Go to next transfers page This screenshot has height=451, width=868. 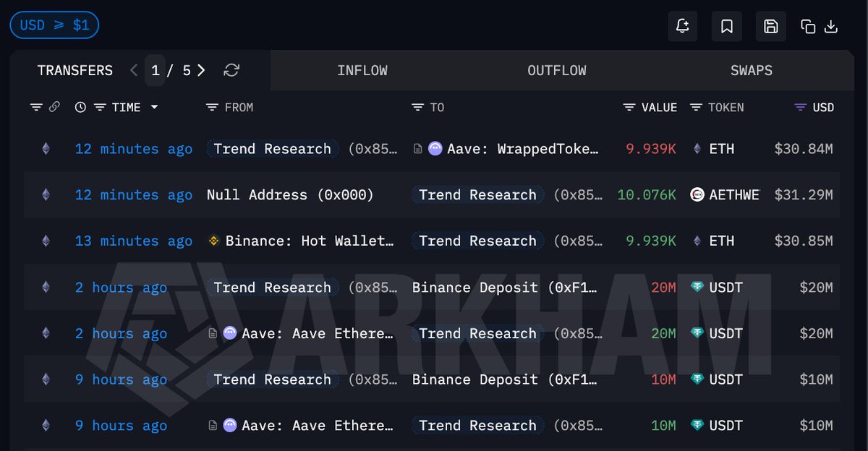point(201,70)
